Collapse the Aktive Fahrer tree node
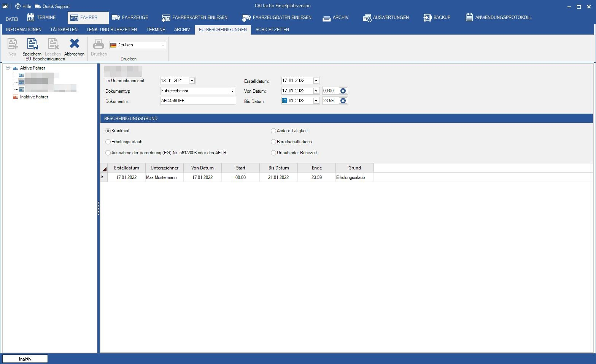The width and height of the screenshot is (596, 364). click(8, 68)
